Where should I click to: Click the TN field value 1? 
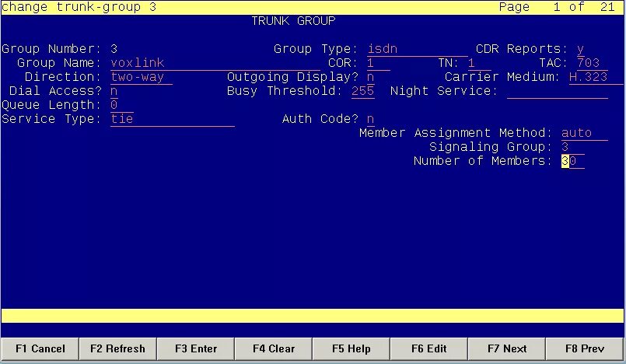coord(479,63)
